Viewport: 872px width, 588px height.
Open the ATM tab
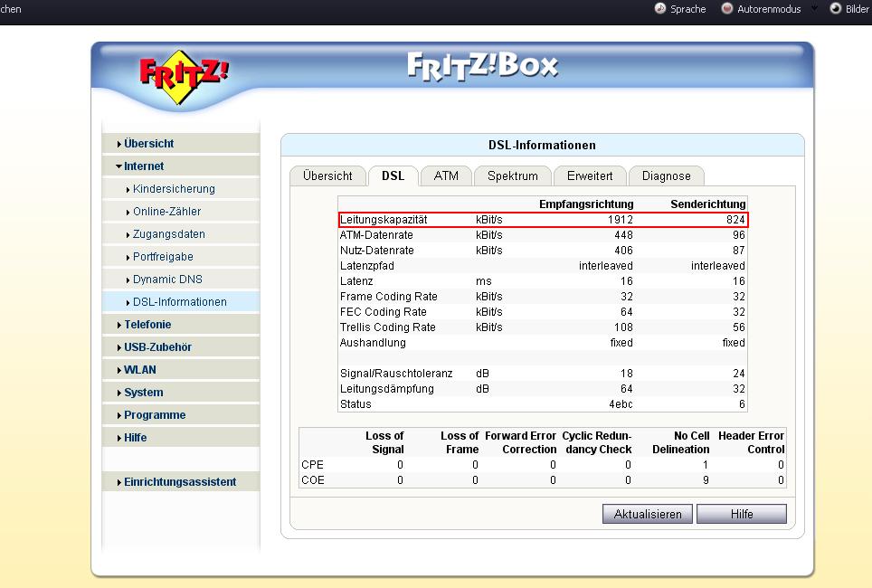(x=446, y=175)
